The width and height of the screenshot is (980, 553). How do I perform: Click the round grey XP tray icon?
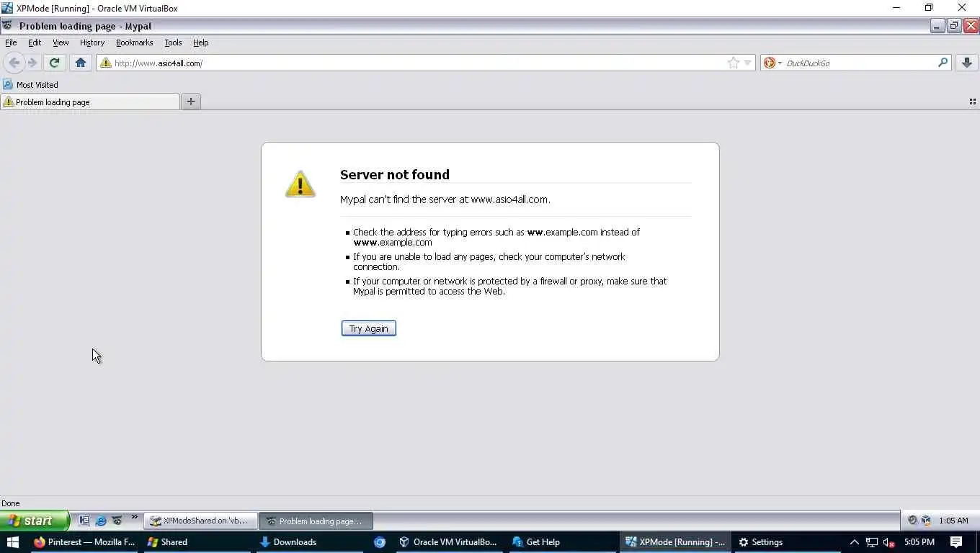coord(912,521)
